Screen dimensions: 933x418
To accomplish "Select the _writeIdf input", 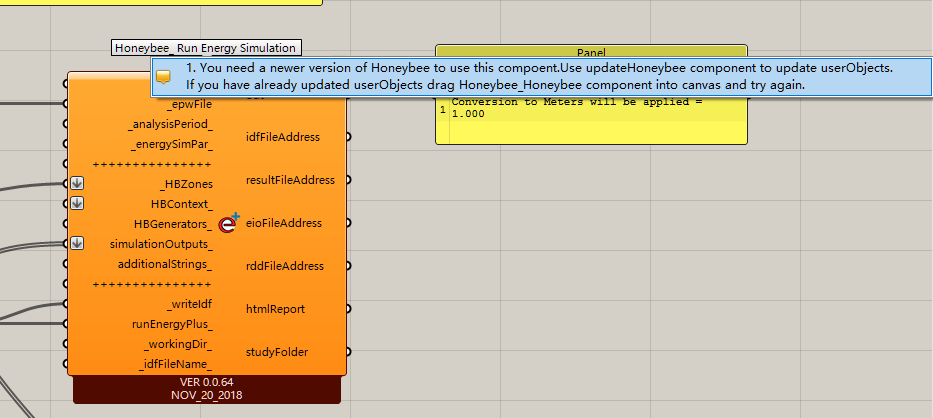I will 189,304.
